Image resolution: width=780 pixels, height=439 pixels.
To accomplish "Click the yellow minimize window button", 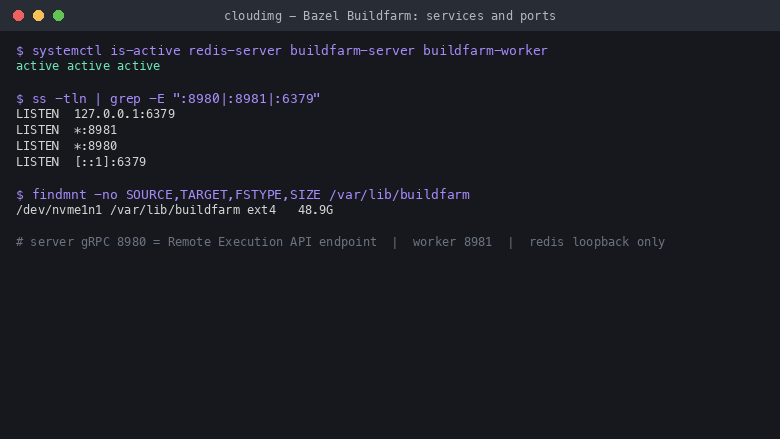I will (x=38, y=15).
